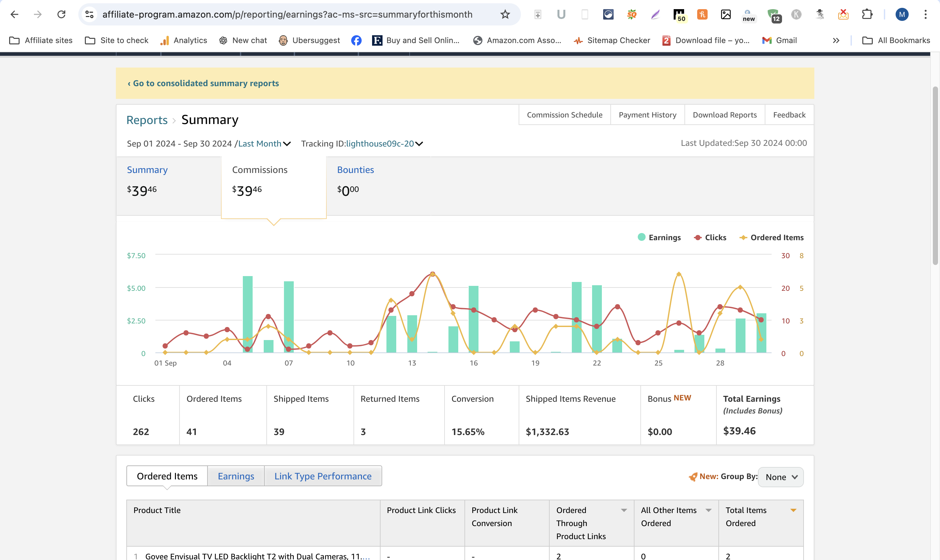Switch to the Earnings table tab
Screen dimensions: 940x560
(236, 476)
